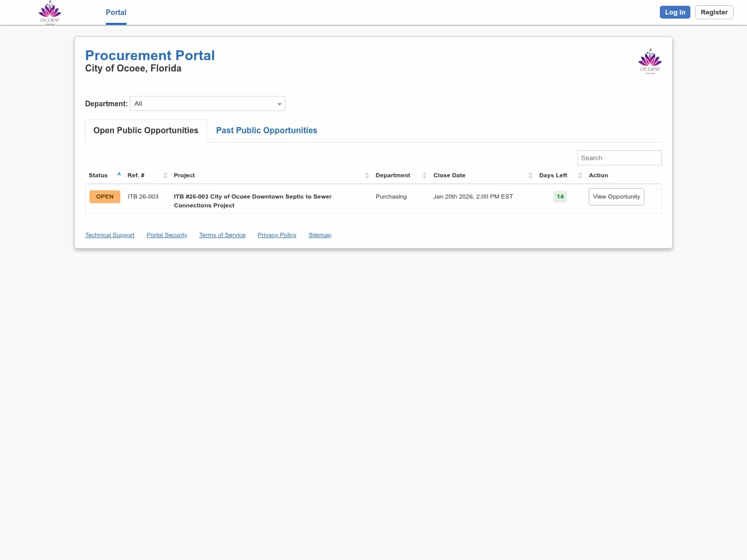Viewport: 747px width, 560px height.
Task: Click the green 14 days left badge
Action: (x=560, y=197)
